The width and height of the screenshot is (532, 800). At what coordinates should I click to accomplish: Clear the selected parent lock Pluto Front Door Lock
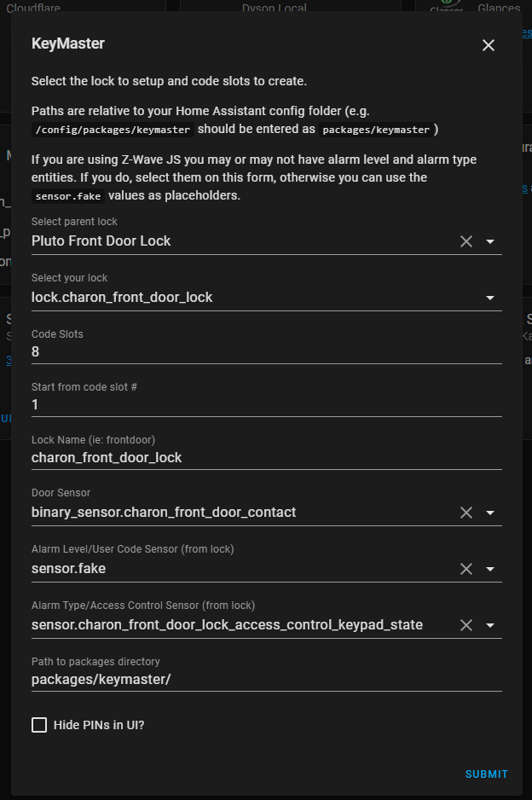[465, 241]
